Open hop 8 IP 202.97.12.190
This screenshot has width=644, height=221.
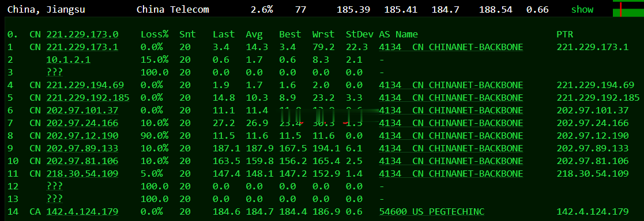click(82, 136)
